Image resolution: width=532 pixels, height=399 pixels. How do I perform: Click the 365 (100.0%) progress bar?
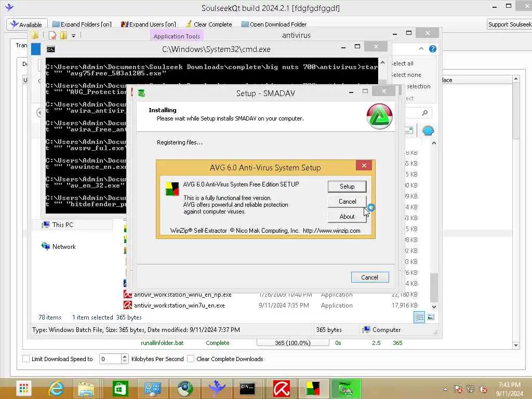(293, 343)
